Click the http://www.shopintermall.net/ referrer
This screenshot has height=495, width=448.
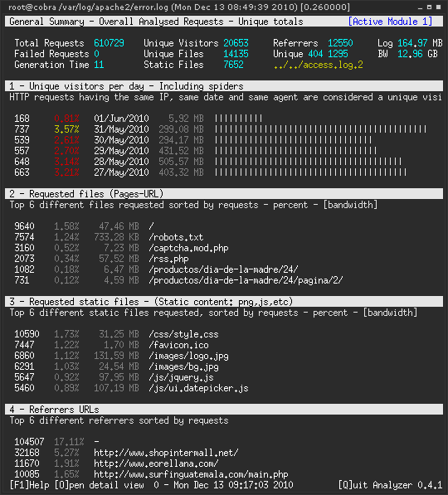click(166, 453)
